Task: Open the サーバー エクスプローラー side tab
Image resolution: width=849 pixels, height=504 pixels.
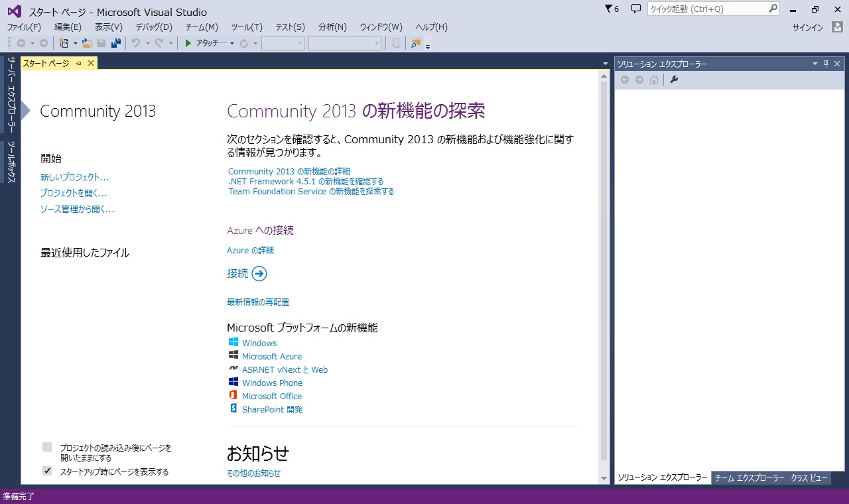Action: click(11, 95)
